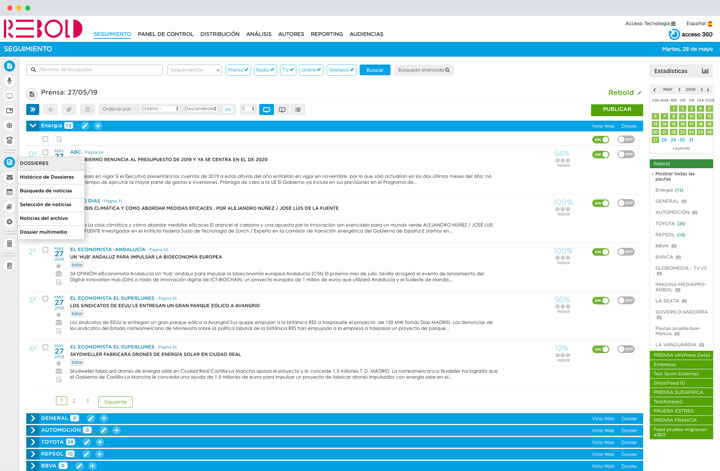Change the Español language selector

coord(699,23)
